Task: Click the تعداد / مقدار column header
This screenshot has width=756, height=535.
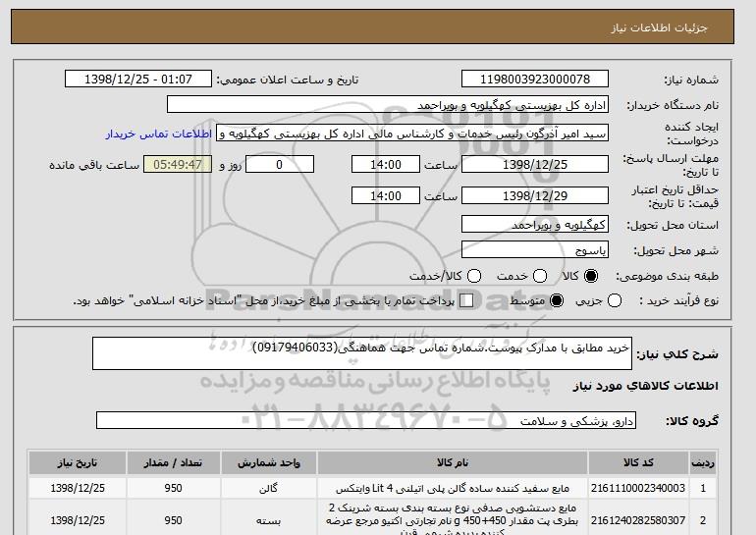Action: 173,462
